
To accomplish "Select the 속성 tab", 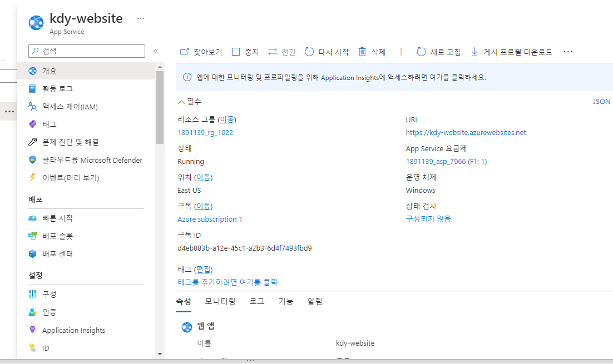I will pyautogui.click(x=184, y=302).
